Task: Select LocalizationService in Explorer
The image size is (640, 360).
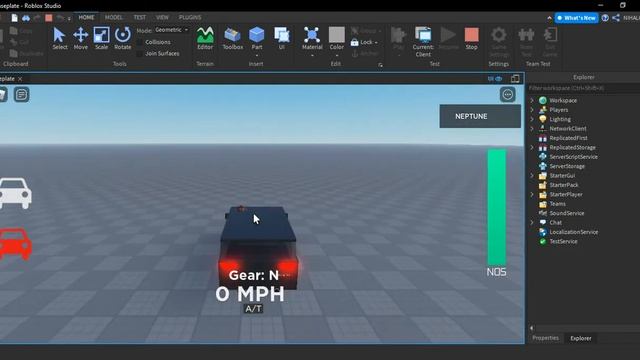Action: click(573, 232)
